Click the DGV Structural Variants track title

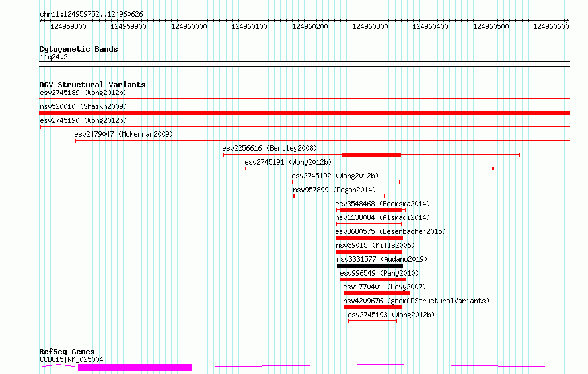(92, 85)
